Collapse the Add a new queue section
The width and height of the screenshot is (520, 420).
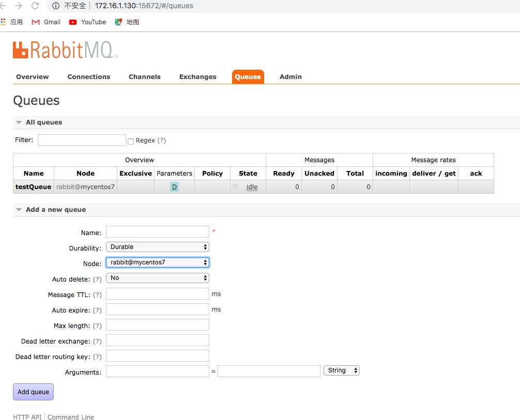19,210
